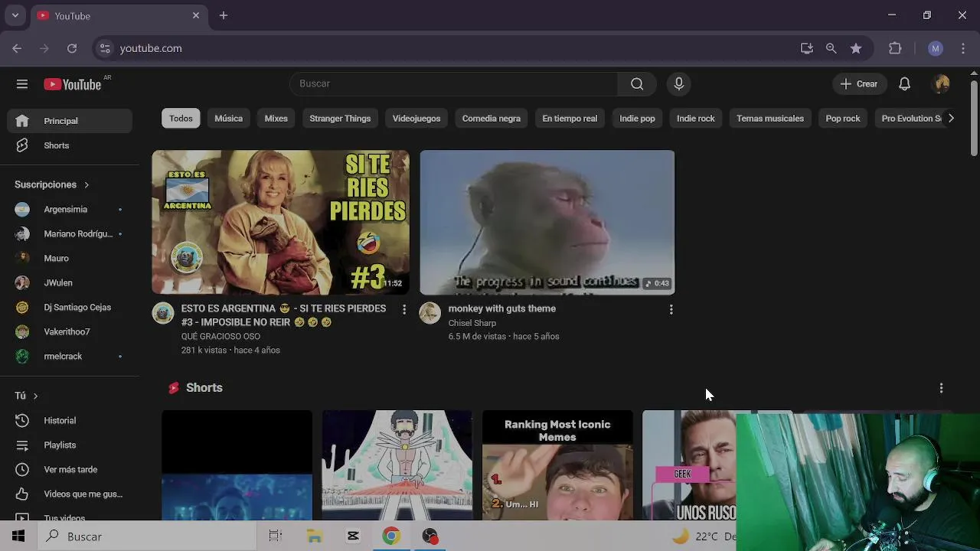Image resolution: width=980 pixels, height=551 pixels.
Task: Focus the Buscar search field
Action: pos(453,83)
